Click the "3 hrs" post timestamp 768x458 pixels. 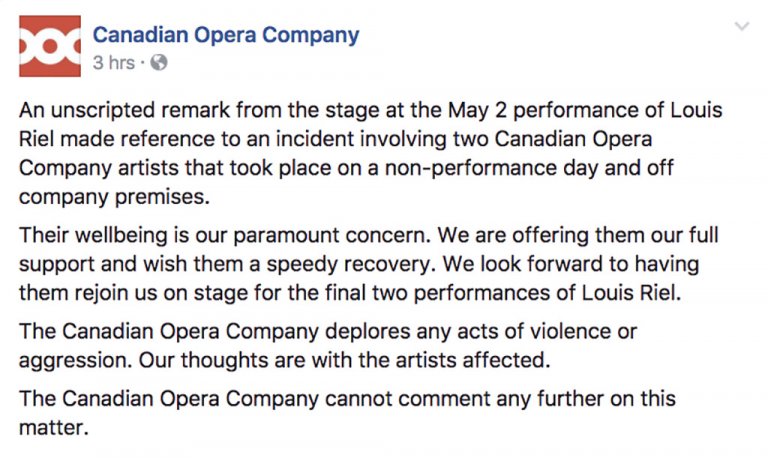113,63
